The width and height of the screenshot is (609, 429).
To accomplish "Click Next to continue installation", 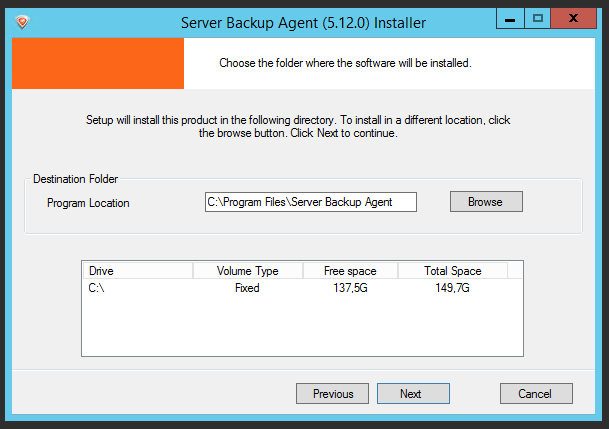I will 413,394.
